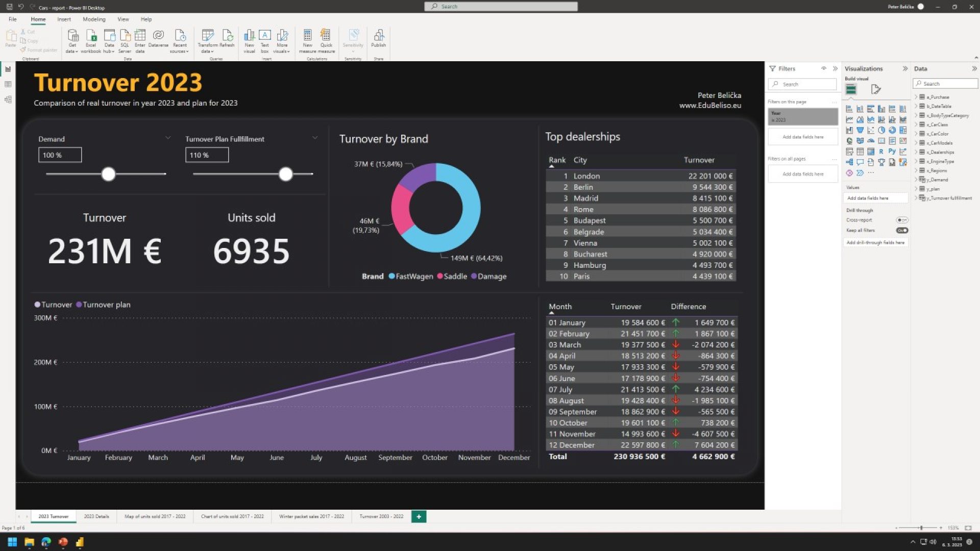The width and height of the screenshot is (980, 551).
Task: Toggle the Cross-report switch
Action: point(902,220)
